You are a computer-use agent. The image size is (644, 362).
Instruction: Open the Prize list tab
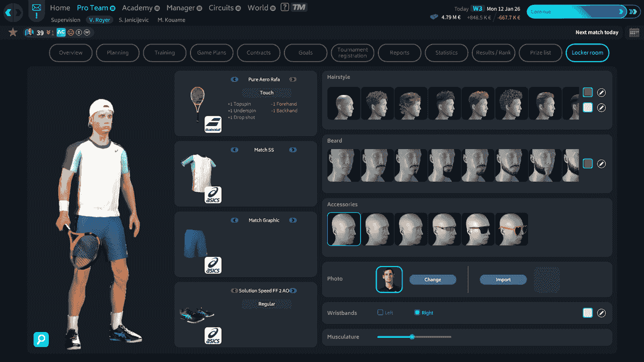(x=540, y=53)
